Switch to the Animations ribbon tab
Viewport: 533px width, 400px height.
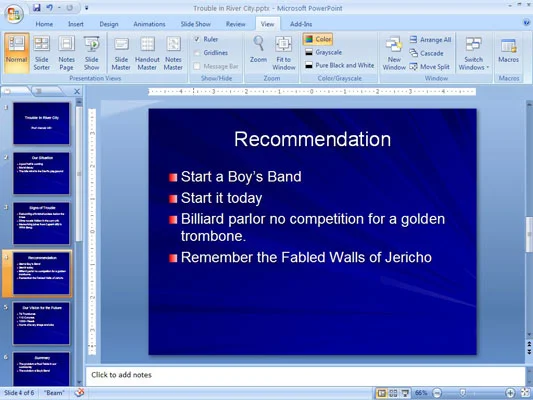149,24
